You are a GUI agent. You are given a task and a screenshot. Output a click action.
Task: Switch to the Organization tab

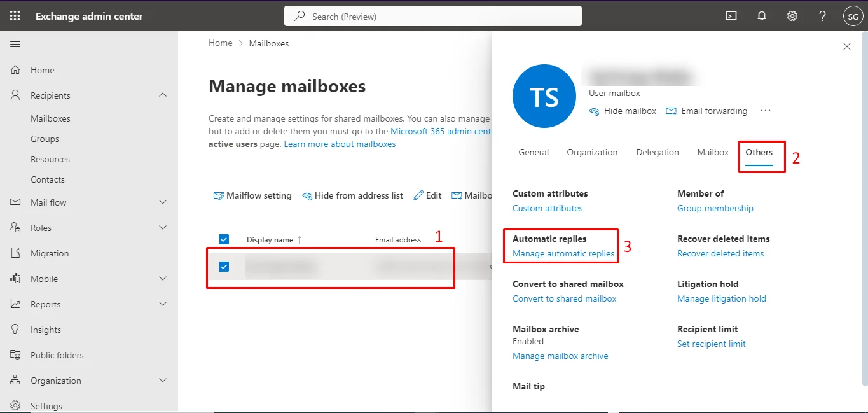click(x=592, y=153)
